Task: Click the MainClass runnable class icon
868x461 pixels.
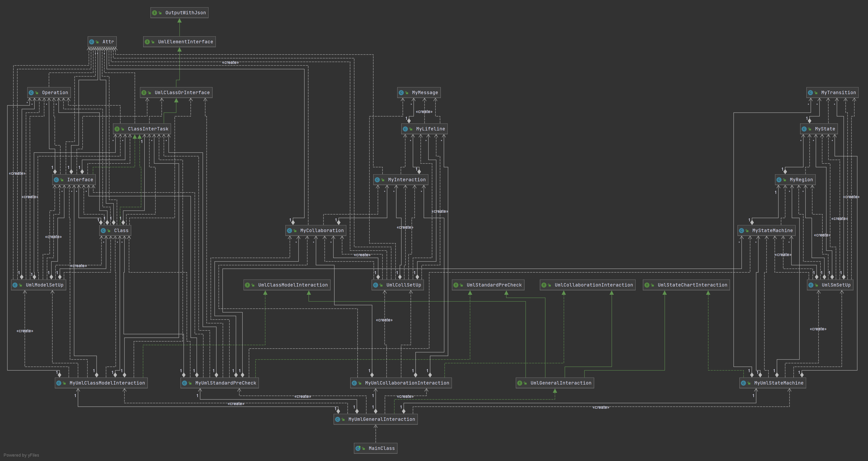Action: pyautogui.click(x=358, y=448)
